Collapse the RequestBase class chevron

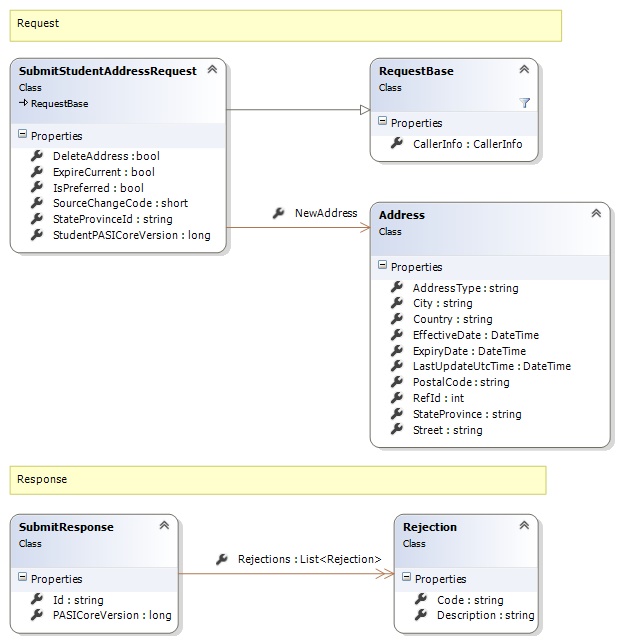[524, 70]
